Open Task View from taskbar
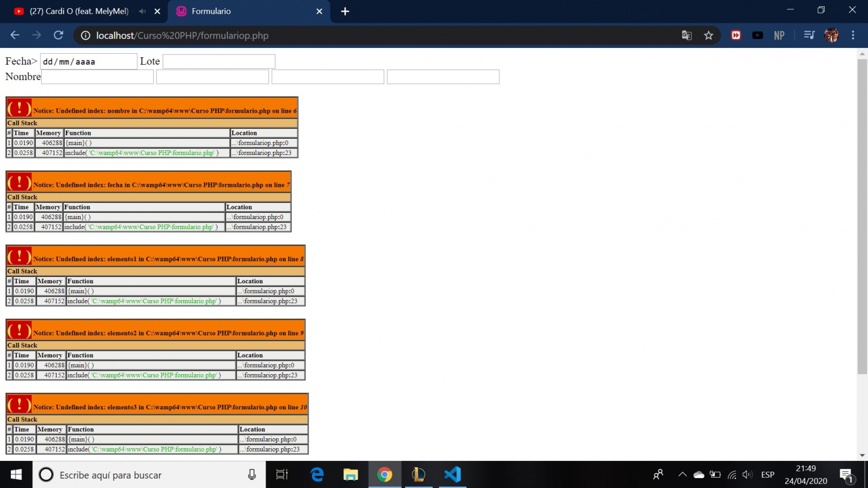Viewport: 868px width, 488px height. click(x=282, y=475)
